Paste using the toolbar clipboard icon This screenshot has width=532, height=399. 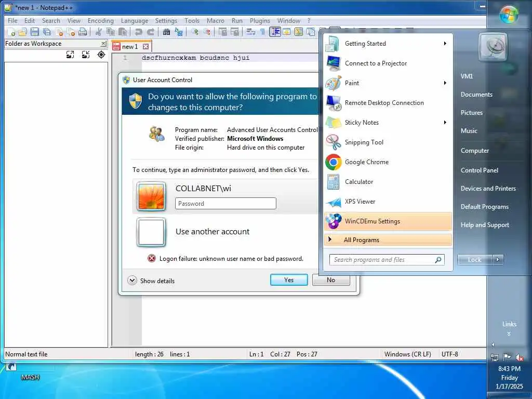click(123, 32)
